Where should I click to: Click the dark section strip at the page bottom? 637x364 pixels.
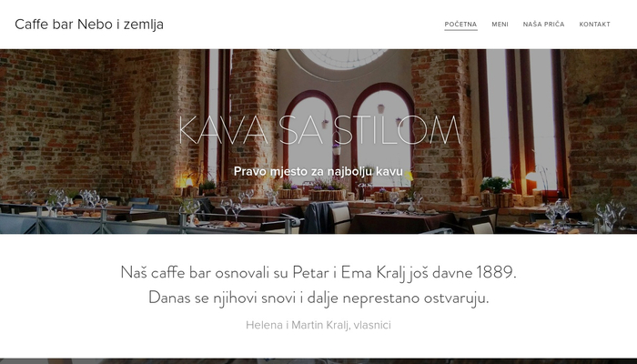coord(318,361)
